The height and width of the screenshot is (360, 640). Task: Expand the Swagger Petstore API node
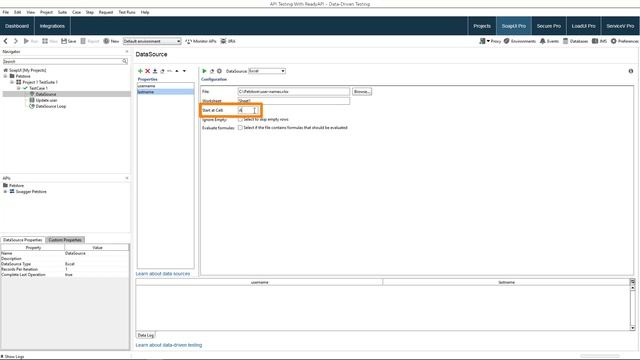pyautogui.click(x=5, y=191)
